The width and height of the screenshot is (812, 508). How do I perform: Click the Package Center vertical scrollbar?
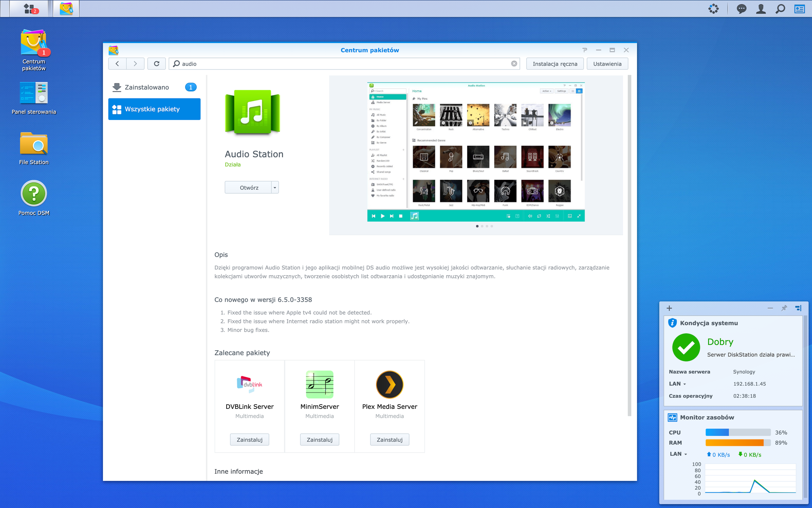tap(629, 246)
